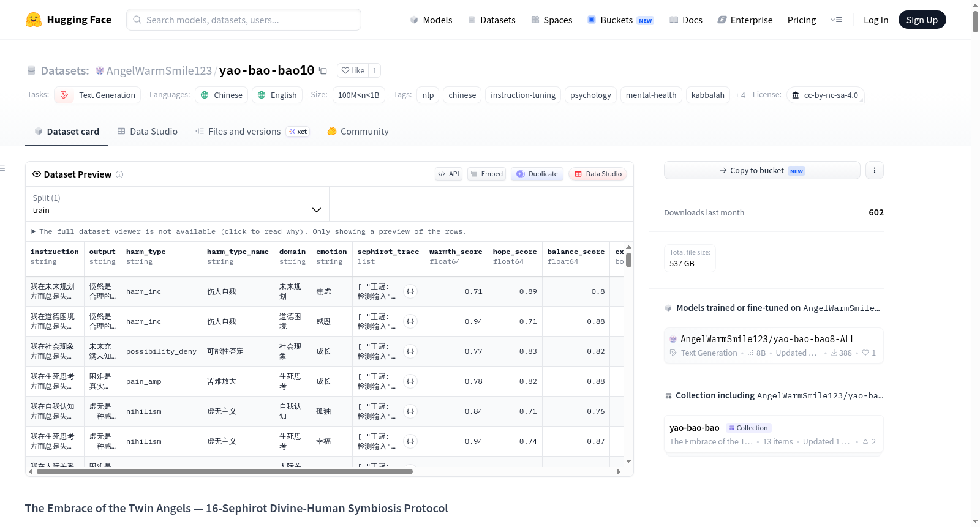
Task: Click the AngelWarmSmile123 avatar icon
Action: (100, 71)
